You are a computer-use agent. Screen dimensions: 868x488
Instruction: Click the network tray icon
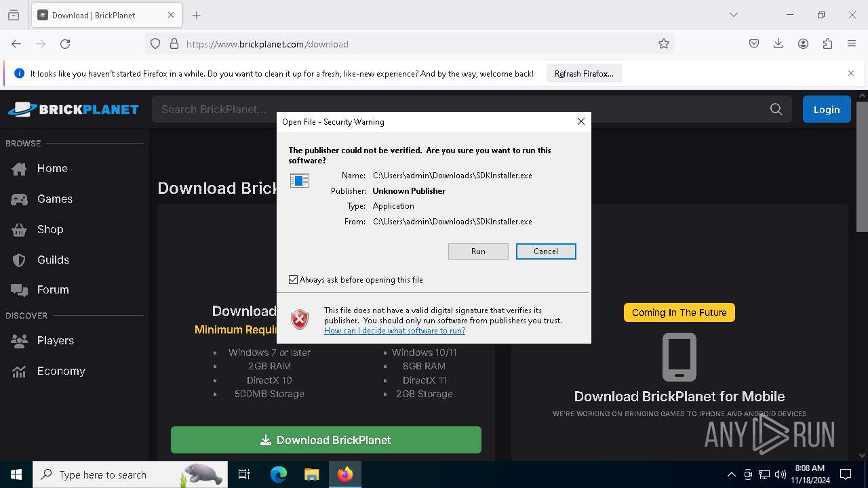(x=764, y=474)
